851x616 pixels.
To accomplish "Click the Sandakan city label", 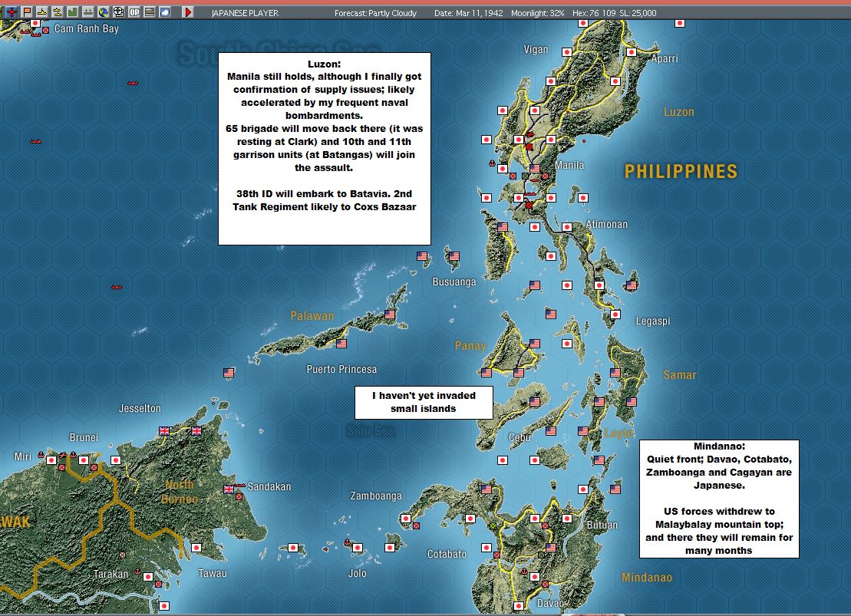I will click(x=269, y=487).
